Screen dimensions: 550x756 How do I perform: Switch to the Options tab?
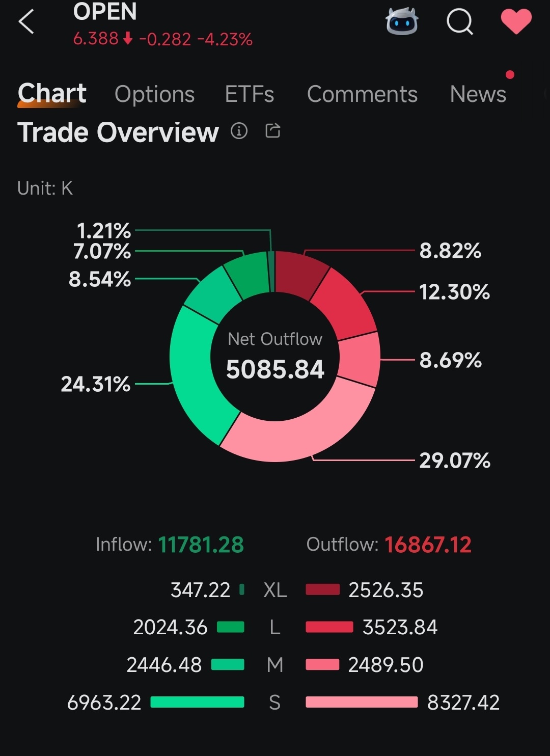[154, 94]
